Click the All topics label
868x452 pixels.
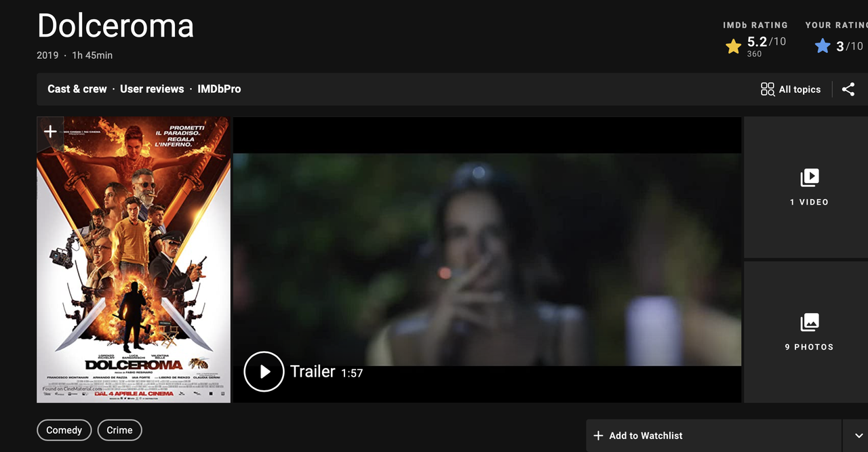[800, 89]
